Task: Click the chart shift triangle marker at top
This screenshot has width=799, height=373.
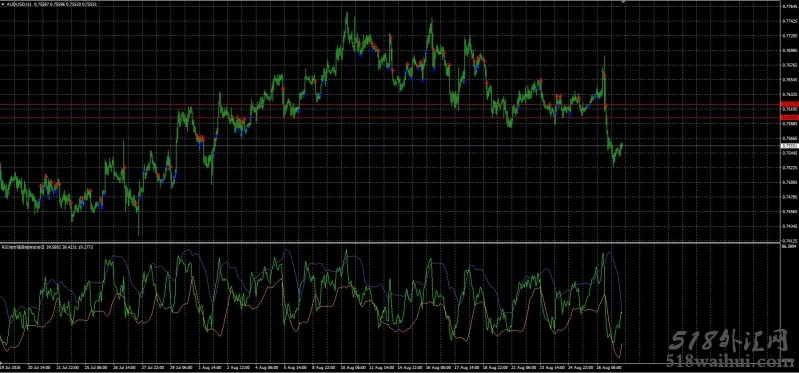Action: (623, 2)
